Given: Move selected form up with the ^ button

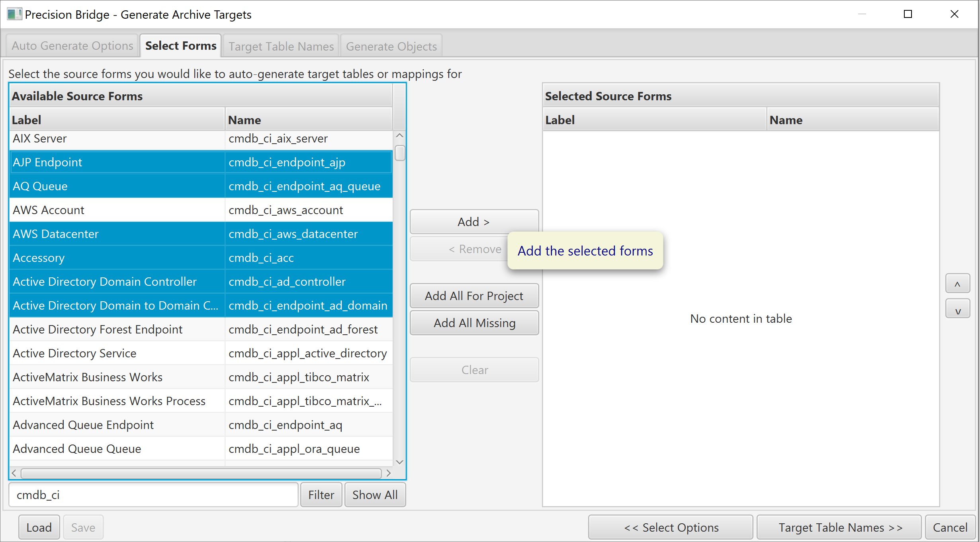Looking at the screenshot, I should [958, 284].
